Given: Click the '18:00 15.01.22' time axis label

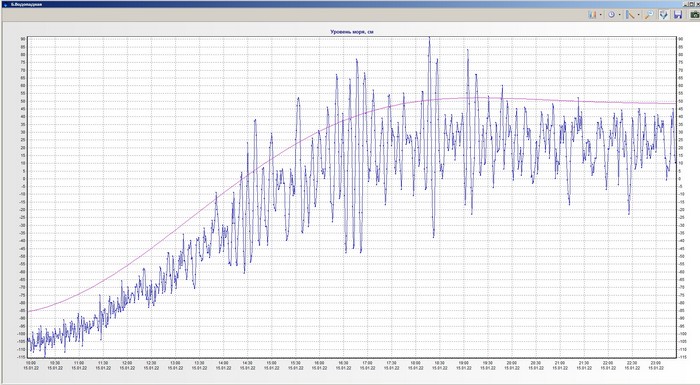Looking at the screenshot, I should tap(415, 365).
